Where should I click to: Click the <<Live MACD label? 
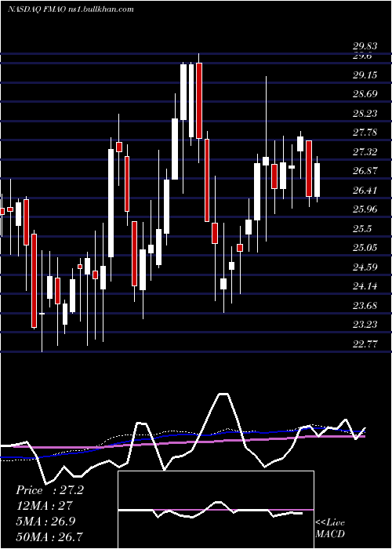[x=330, y=528]
